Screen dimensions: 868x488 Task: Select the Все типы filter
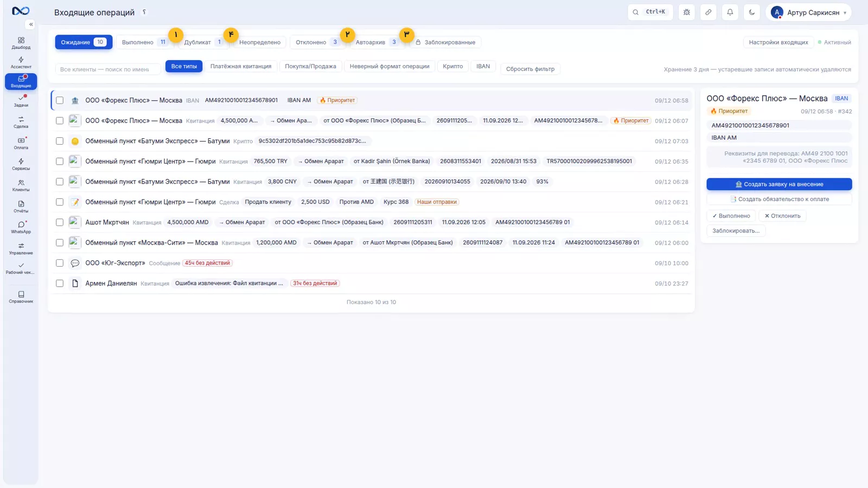pyautogui.click(x=184, y=66)
